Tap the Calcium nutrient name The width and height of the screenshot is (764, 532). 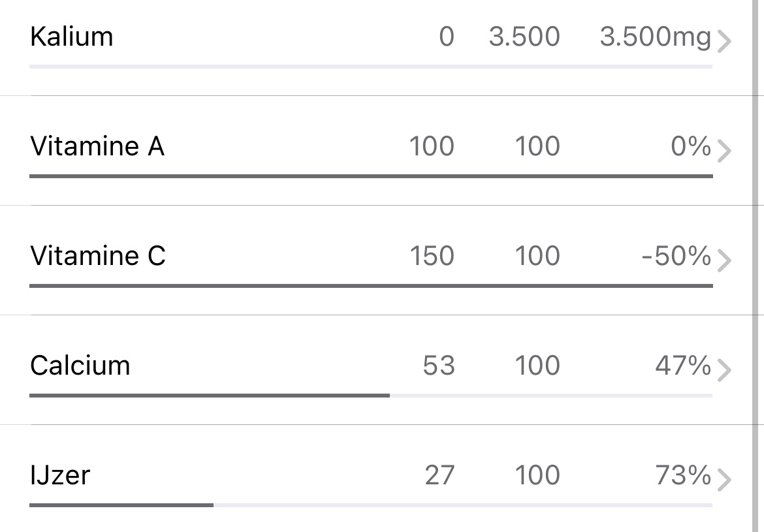(80, 366)
